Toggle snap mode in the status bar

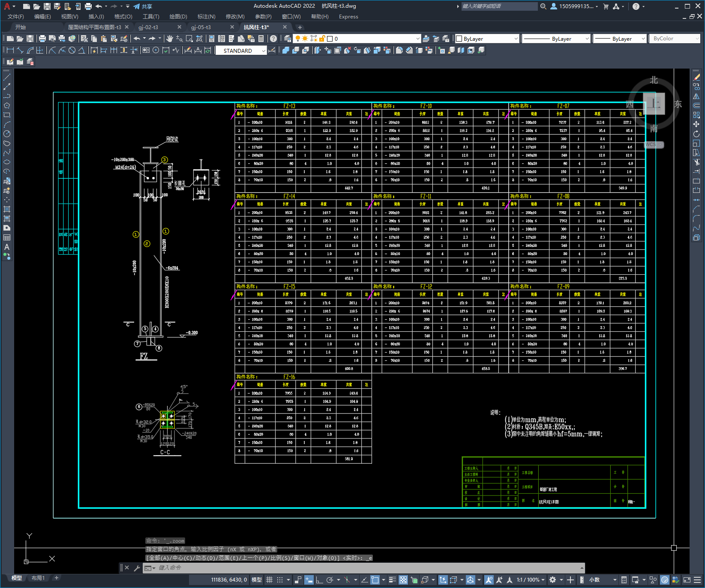[x=280, y=580]
